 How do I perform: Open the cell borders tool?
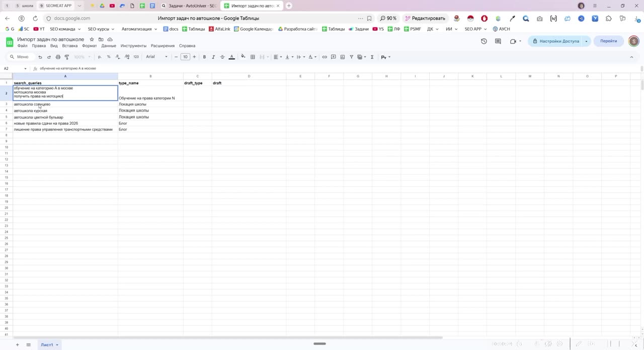pyautogui.click(x=253, y=57)
